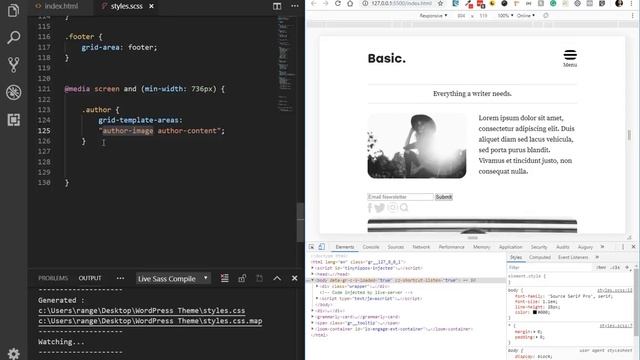Click the Email Newsletter input field
This screenshot has width=640, height=360.
(x=400, y=197)
